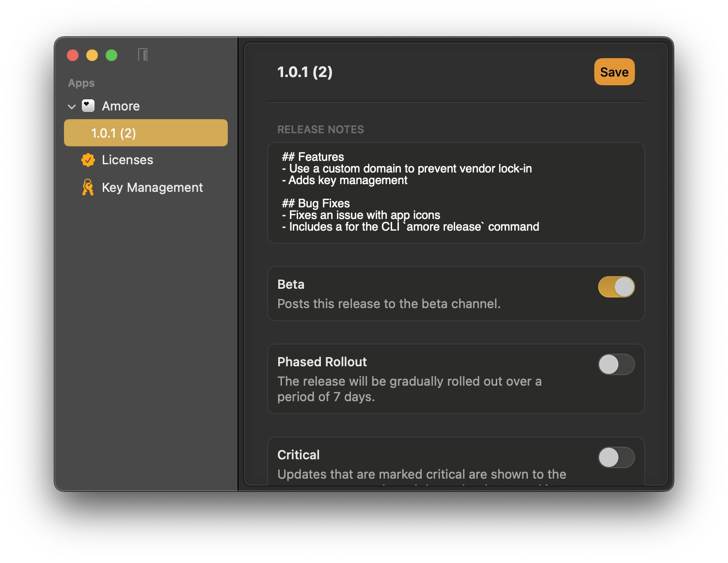Click the version heading 1.0.1 (2)

coord(305,72)
